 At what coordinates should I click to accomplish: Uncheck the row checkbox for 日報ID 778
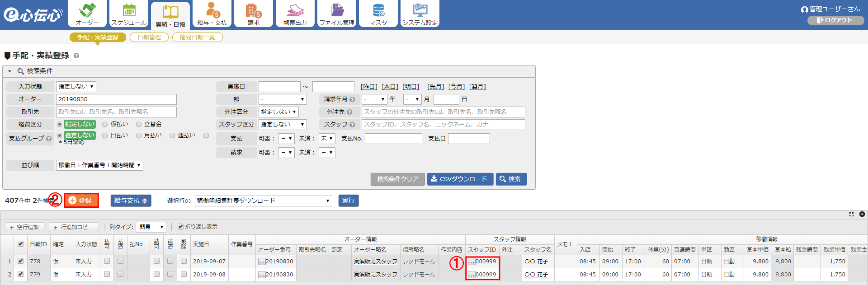tap(20, 261)
